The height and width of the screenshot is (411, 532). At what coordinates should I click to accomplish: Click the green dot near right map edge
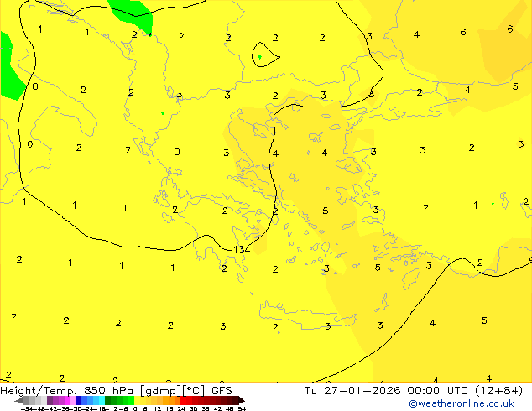click(x=493, y=204)
